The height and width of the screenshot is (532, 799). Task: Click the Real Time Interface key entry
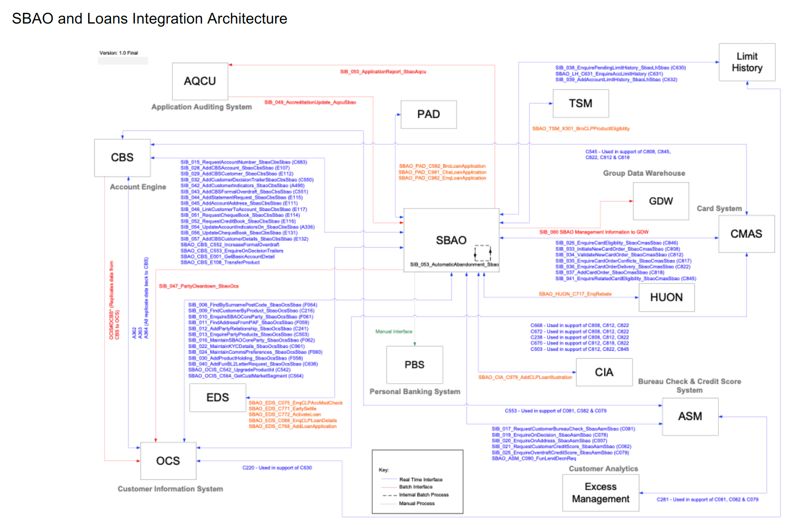(421, 479)
